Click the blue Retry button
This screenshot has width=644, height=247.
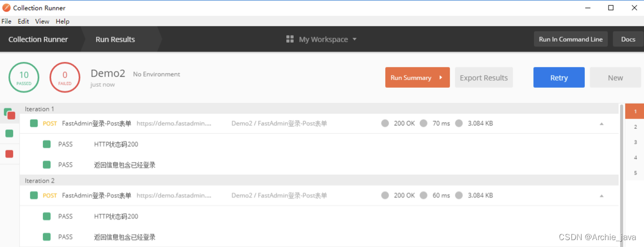559,78
